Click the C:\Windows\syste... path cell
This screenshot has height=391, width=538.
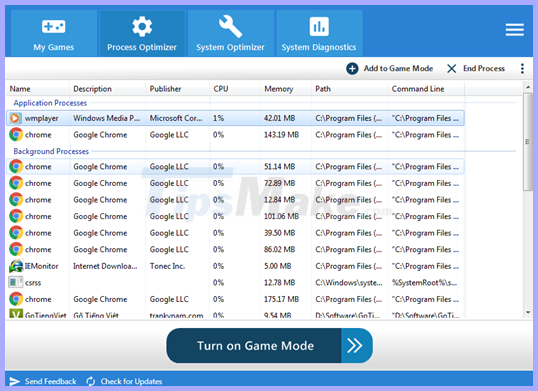349,283
